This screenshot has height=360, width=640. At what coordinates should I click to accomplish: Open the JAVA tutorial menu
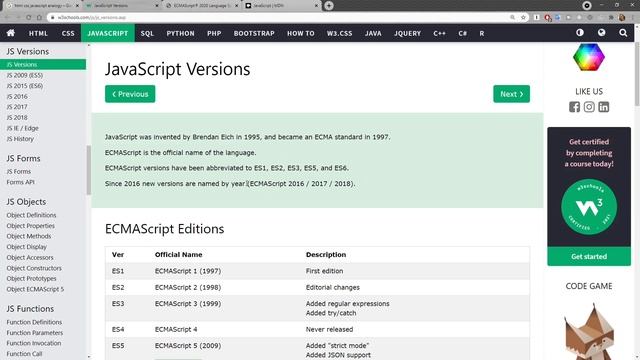click(x=373, y=33)
